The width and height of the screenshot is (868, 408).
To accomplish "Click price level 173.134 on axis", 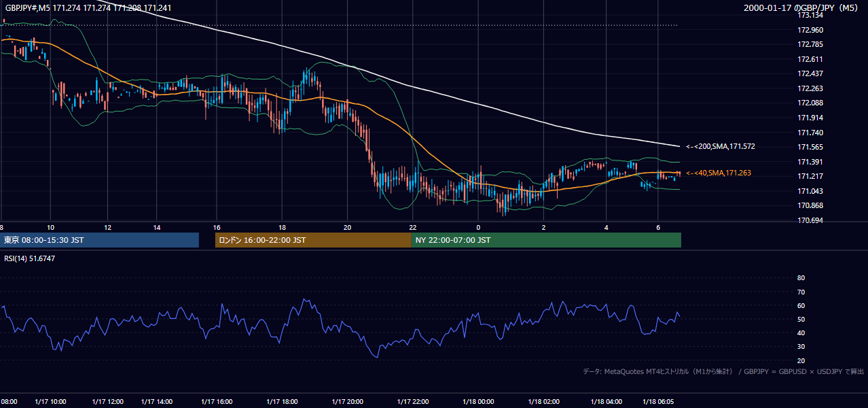I will (810, 15).
